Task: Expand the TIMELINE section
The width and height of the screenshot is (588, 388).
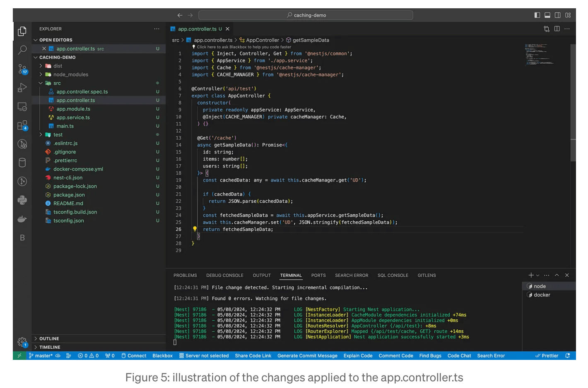Action: (x=99, y=347)
